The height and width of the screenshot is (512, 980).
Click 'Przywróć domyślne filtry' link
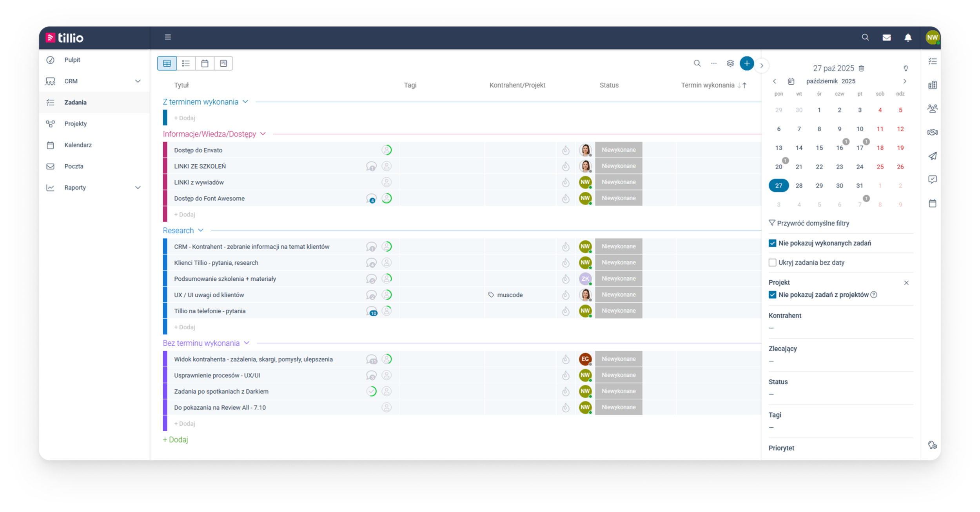(809, 223)
